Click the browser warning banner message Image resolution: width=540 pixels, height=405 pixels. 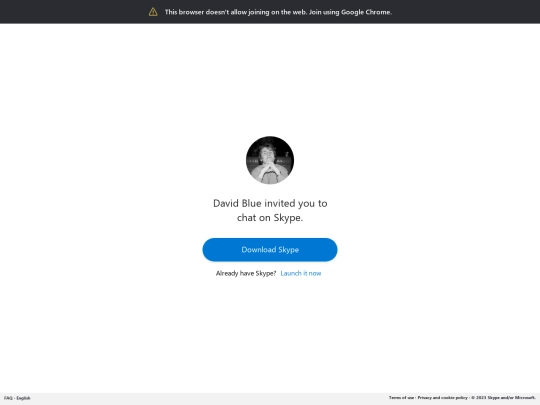pos(278,12)
